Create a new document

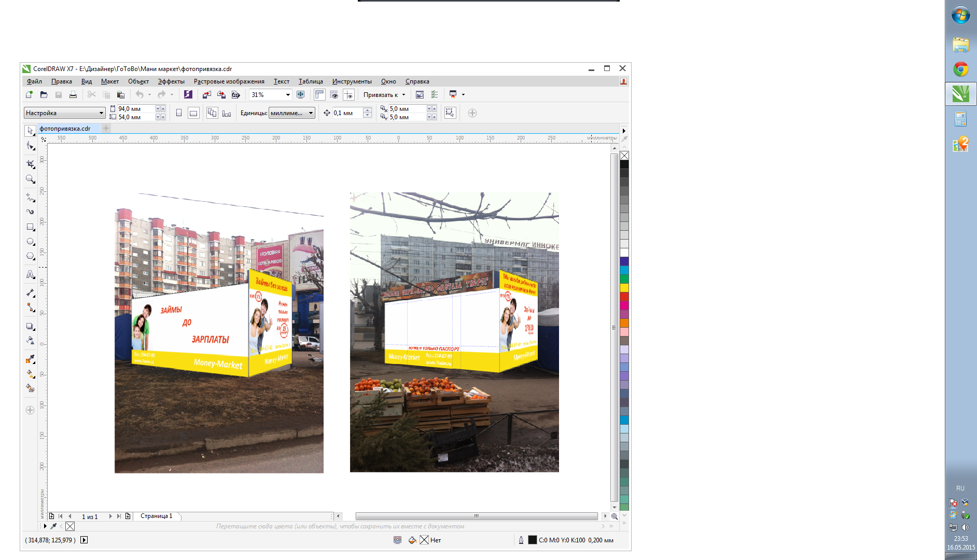tap(29, 94)
